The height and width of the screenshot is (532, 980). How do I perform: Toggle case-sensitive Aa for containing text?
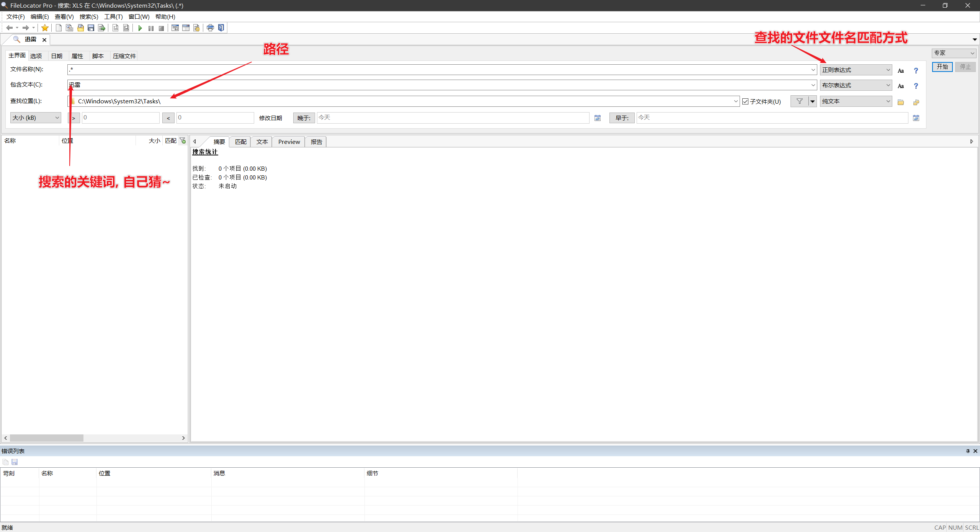[901, 86]
